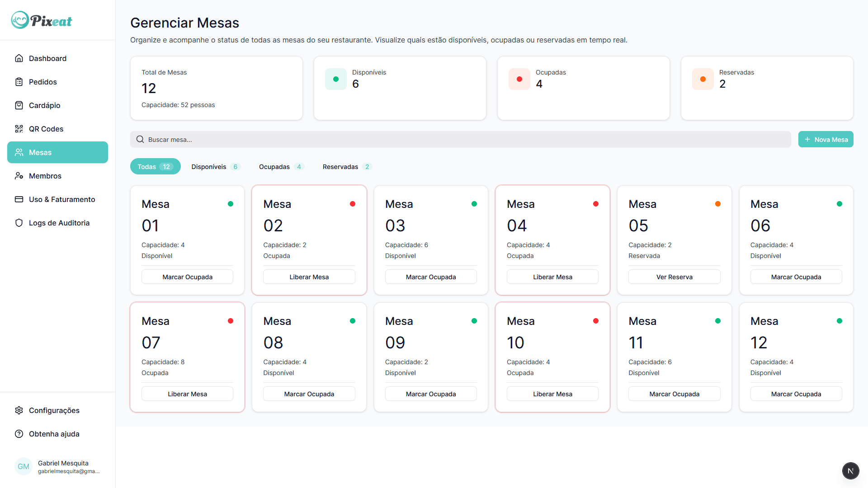Switch to the Disponíveis filter tab
868x488 pixels.
pos(215,167)
